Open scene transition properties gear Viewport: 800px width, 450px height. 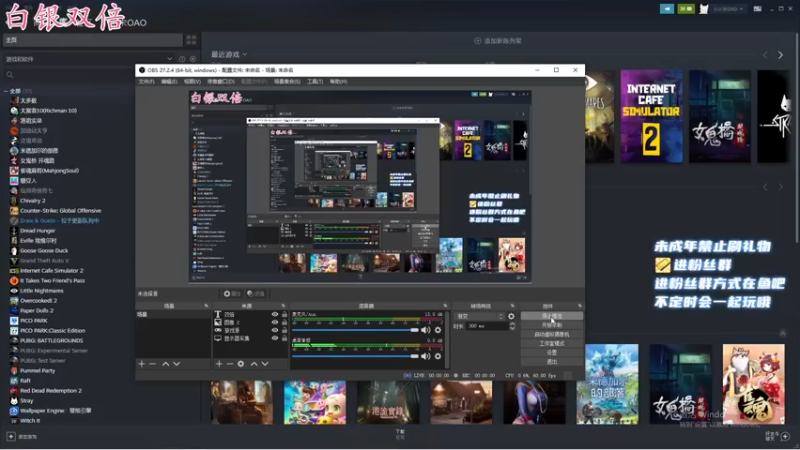click(x=511, y=316)
